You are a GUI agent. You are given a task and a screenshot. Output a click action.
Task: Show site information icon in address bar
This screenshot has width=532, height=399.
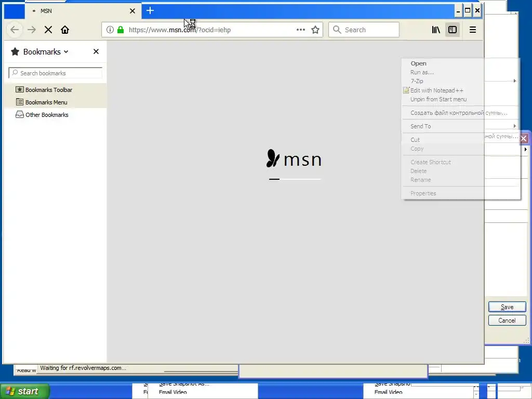pos(110,30)
